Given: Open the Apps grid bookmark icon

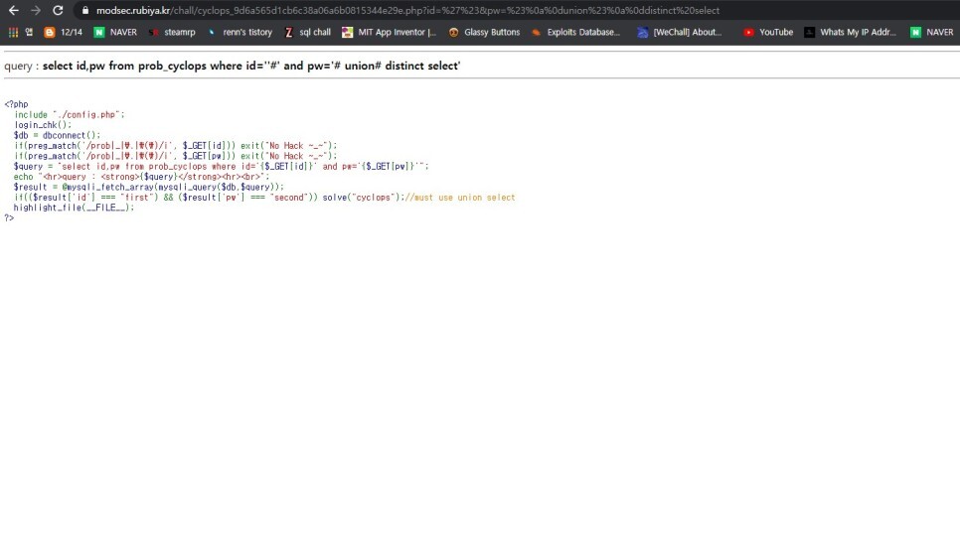Looking at the screenshot, I should 13,32.
